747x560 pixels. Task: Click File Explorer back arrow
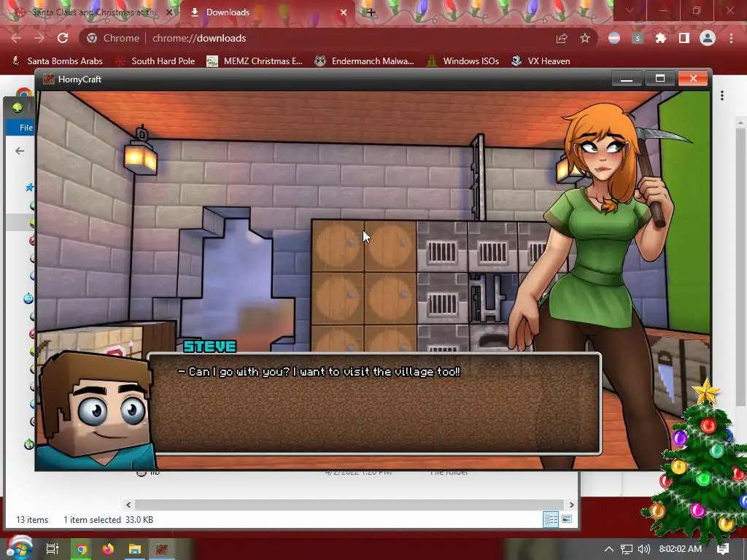[x=20, y=151]
